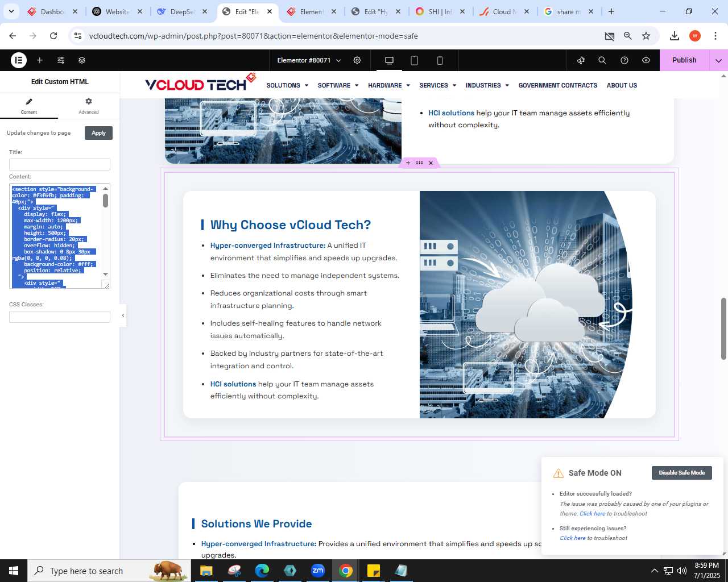
Task: Open Chrome three-dot menu
Action: 715,36
